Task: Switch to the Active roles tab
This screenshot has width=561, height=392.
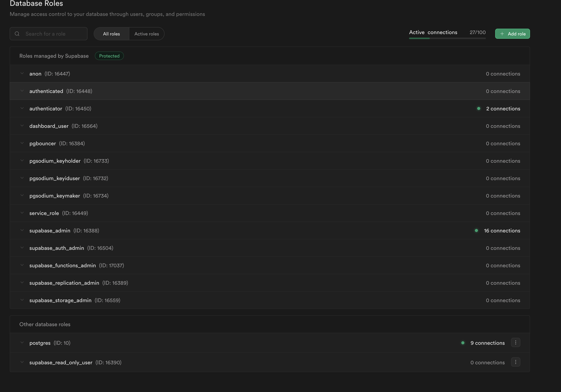Action: pyautogui.click(x=146, y=34)
